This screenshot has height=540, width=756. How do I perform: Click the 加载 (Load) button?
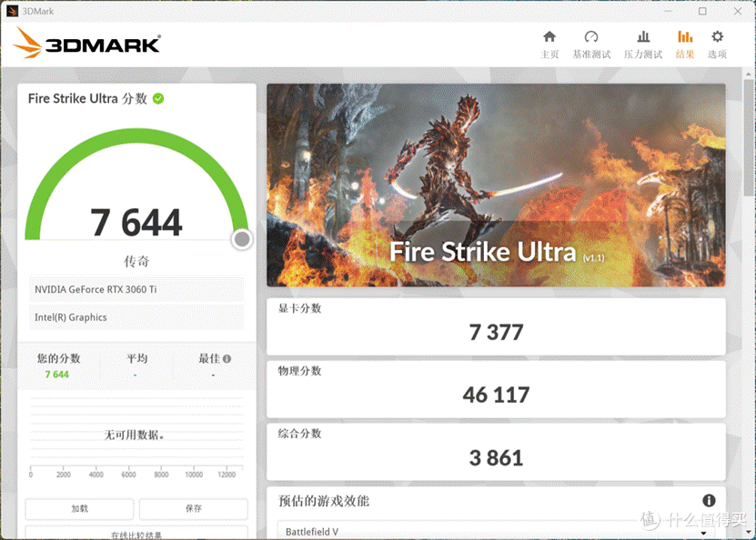point(79,509)
